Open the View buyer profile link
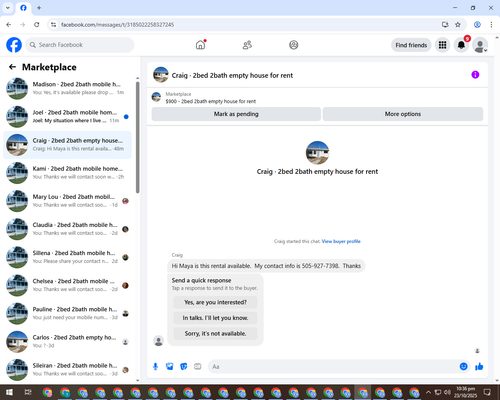 [341, 241]
